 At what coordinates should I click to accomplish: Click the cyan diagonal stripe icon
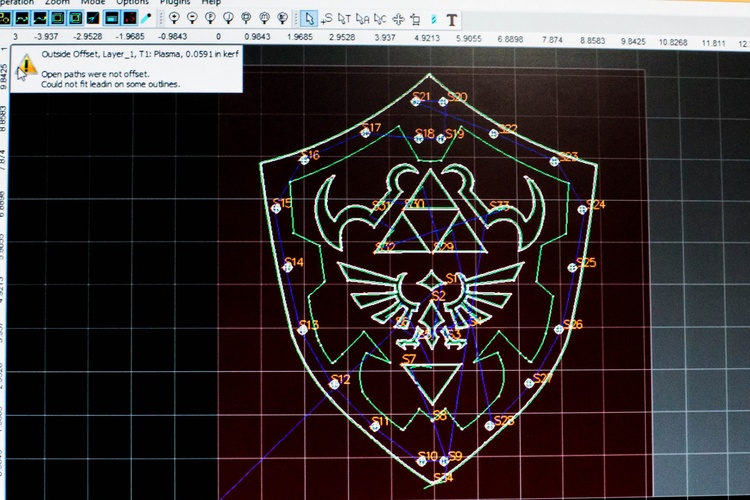tap(433, 20)
